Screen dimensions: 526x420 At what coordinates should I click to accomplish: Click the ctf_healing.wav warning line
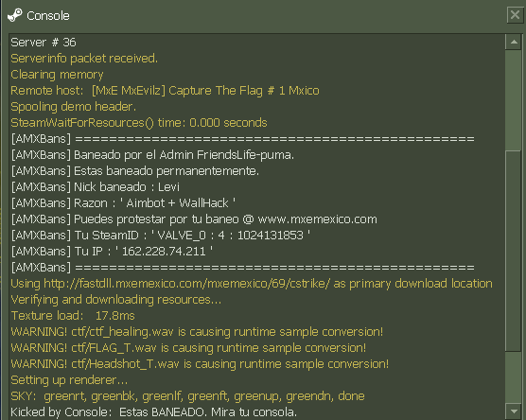(197, 332)
